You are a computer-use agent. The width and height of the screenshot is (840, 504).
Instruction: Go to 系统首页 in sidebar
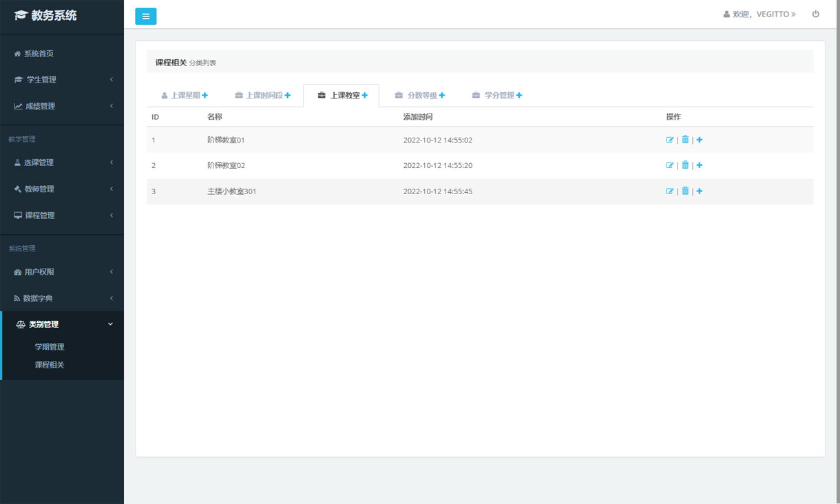tap(39, 54)
